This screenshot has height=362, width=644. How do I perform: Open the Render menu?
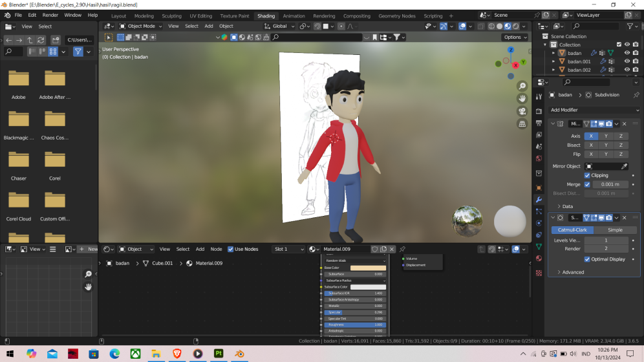[50, 15]
